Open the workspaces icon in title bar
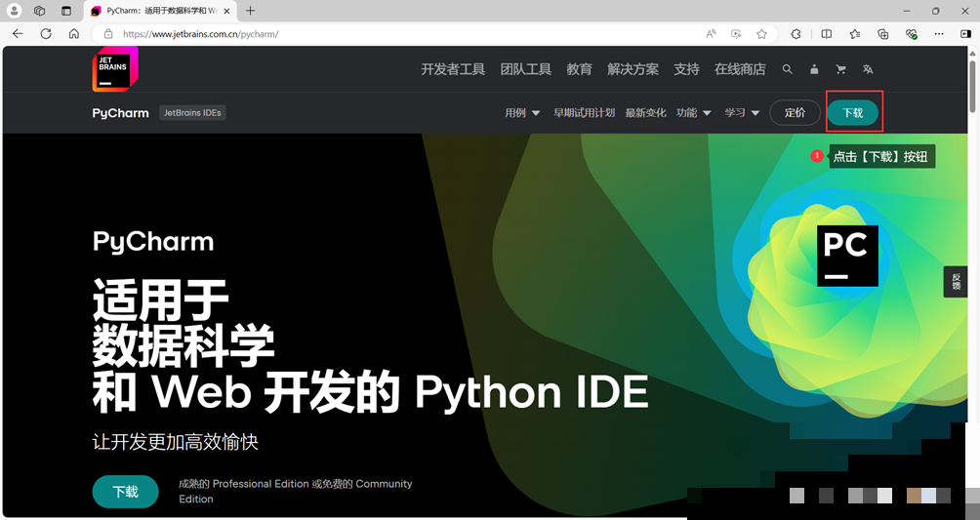This screenshot has height=520, width=980. [39, 11]
